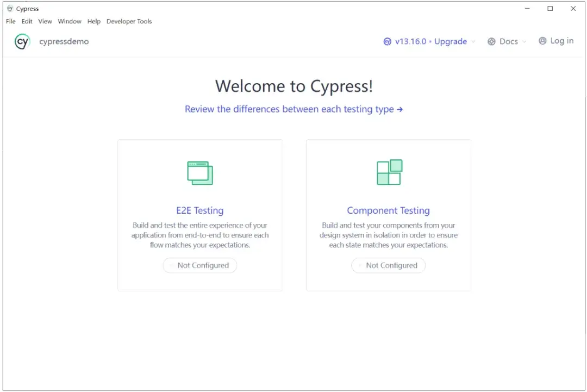Viewport: 587px width, 392px height.
Task: Select the Component Testing blocks icon
Action: coord(388,172)
